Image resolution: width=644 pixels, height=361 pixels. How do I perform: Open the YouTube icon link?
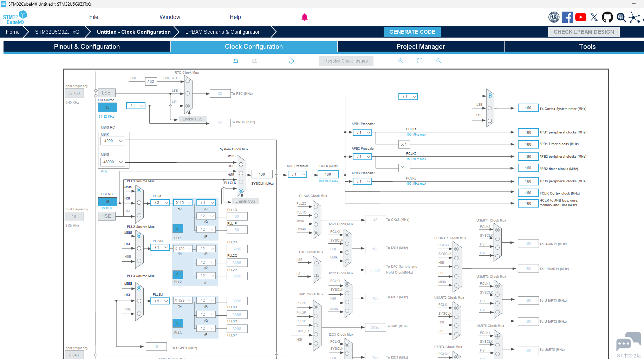coord(581,17)
